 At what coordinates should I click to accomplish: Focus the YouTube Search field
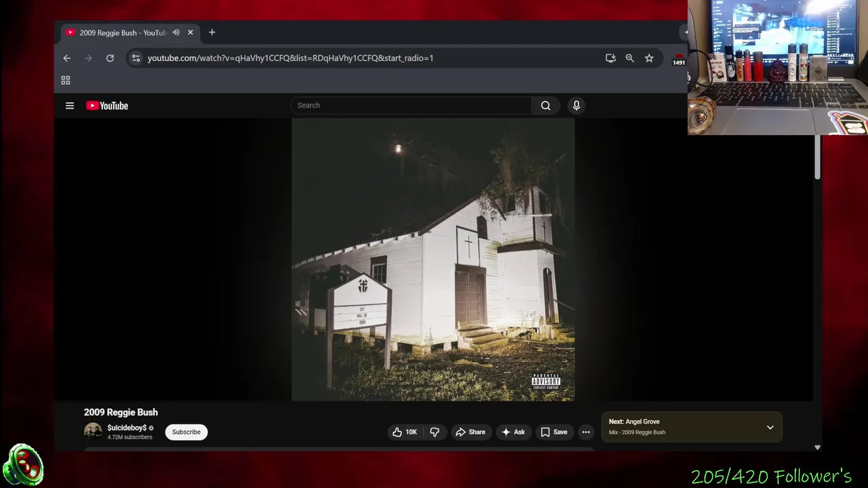click(x=412, y=106)
